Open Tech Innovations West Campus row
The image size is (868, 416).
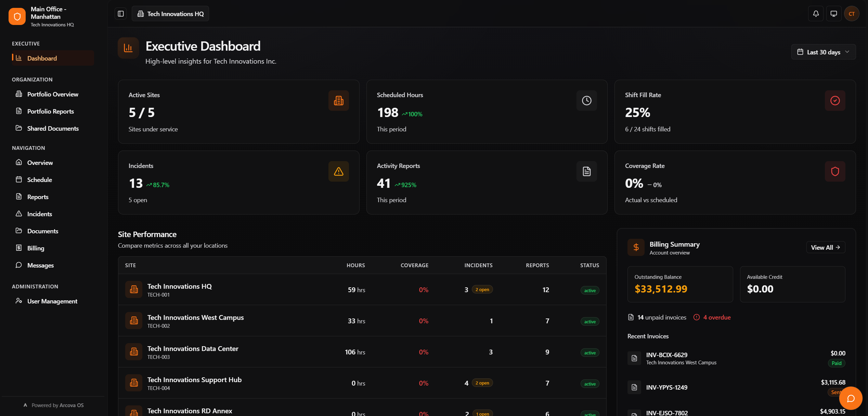362,321
